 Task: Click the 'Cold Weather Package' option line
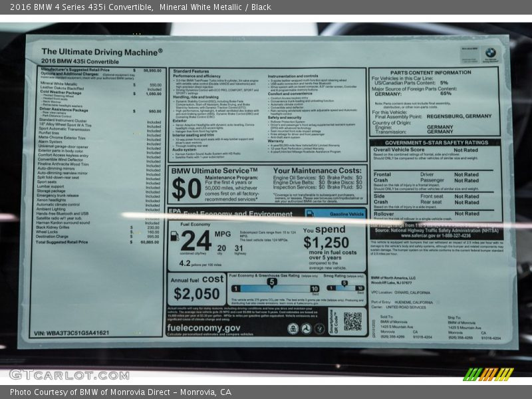(101, 93)
